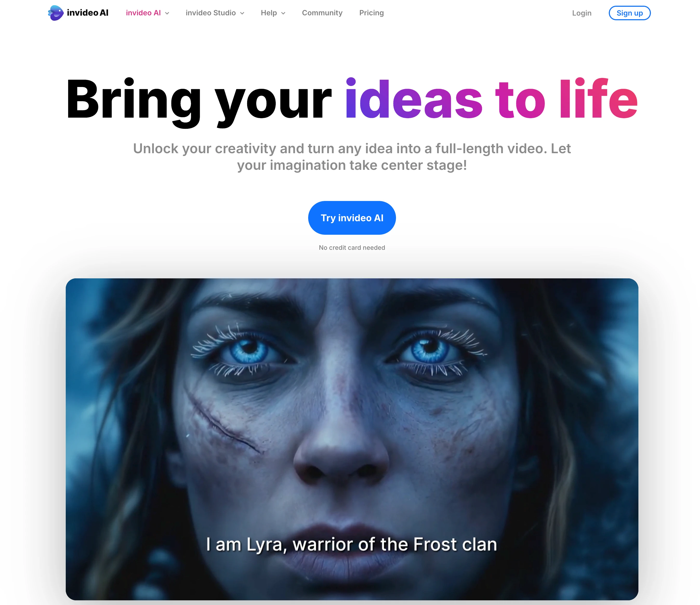The width and height of the screenshot is (700, 605).
Task: Click the invideo AI logo icon
Action: click(56, 13)
